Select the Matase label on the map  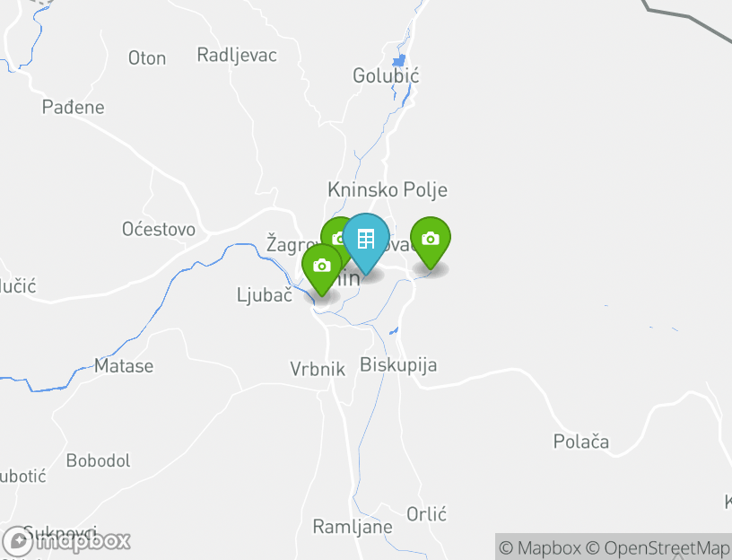pos(124,366)
